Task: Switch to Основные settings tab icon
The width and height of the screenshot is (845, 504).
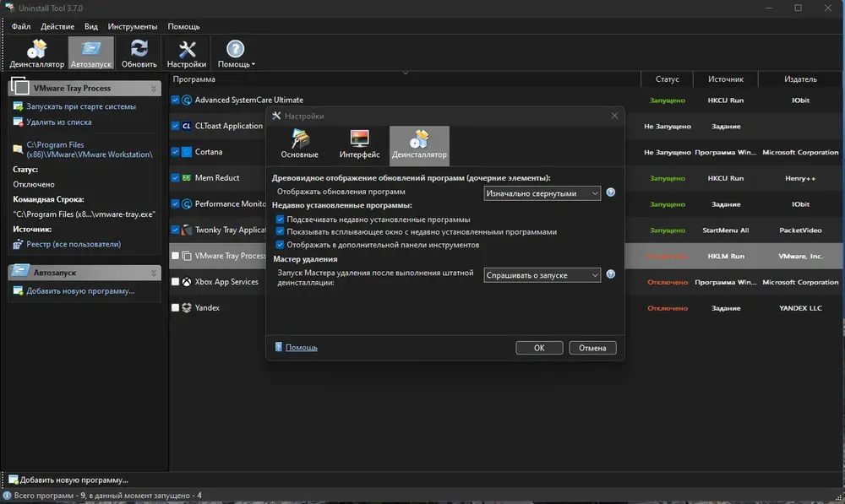Action: 300,144
